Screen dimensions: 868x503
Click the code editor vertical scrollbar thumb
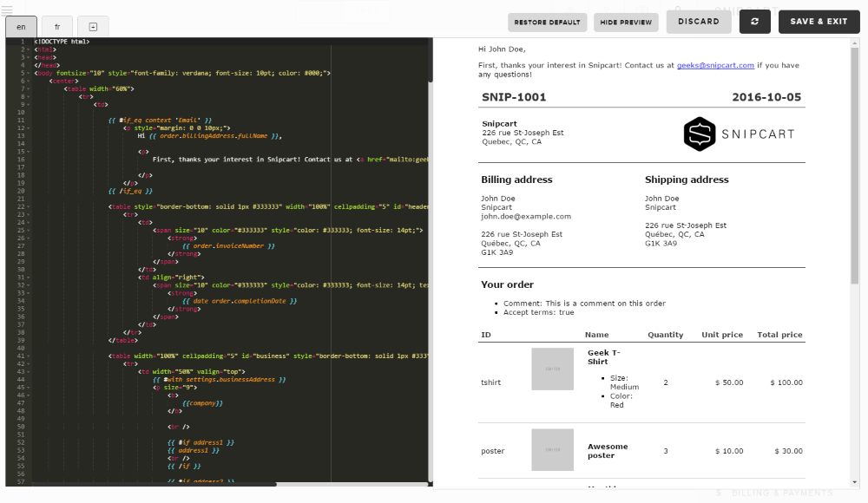tap(431, 61)
